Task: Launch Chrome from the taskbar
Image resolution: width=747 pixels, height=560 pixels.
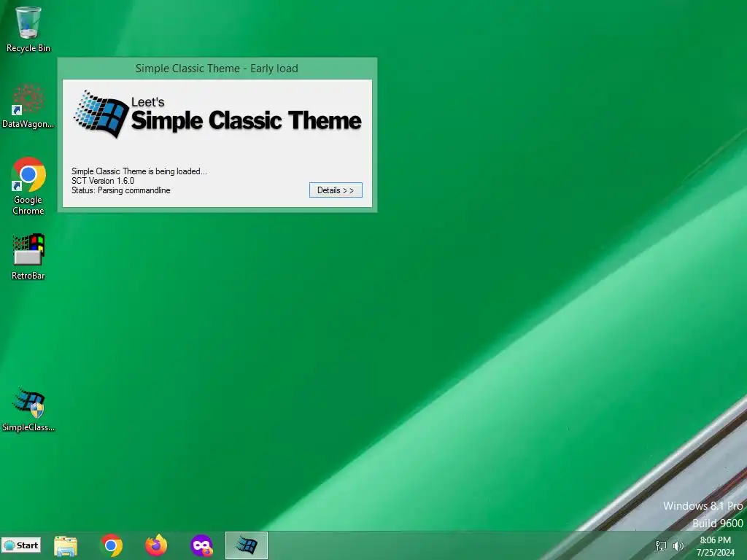Action: [111, 545]
